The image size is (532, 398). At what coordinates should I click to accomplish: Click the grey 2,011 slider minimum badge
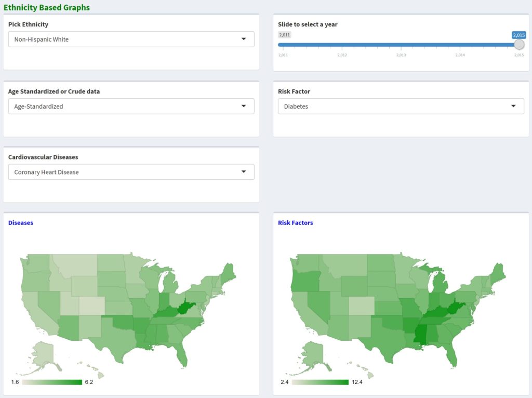pos(284,35)
